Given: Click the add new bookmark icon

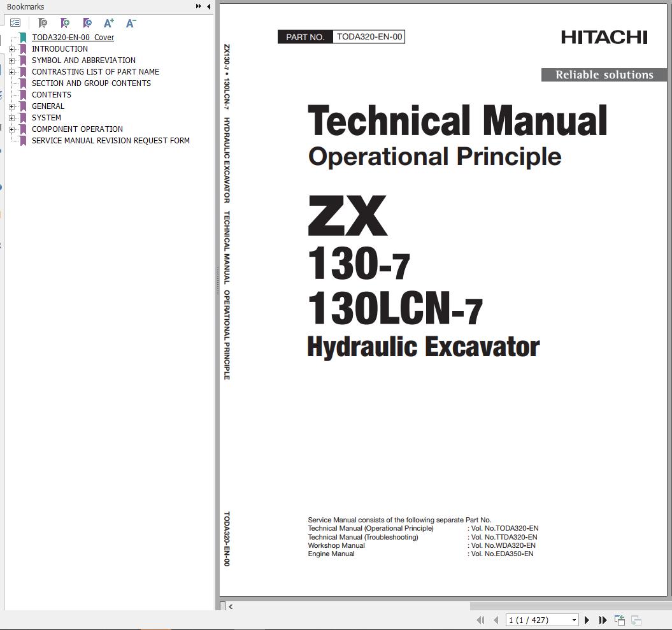Looking at the screenshot, I should click(65, 23).
